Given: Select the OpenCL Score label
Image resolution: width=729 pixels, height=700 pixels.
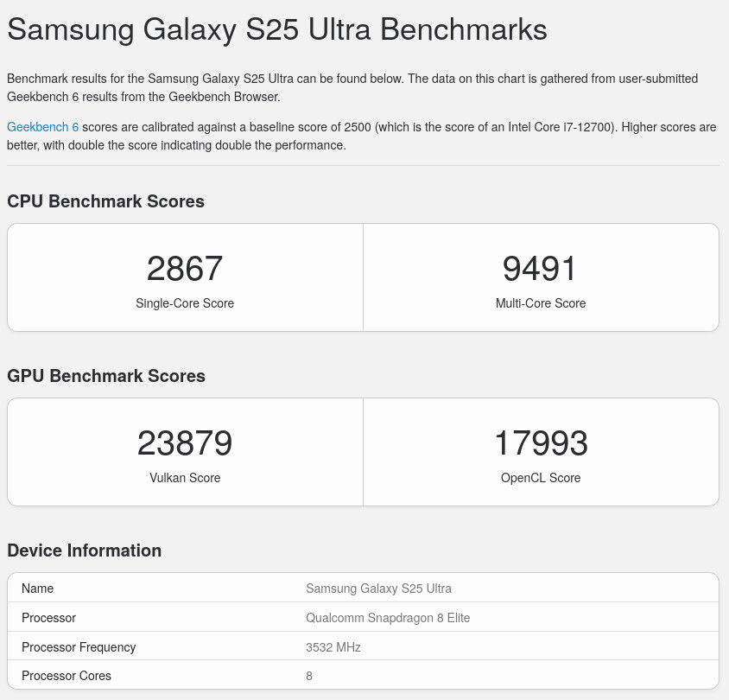Looking at the screenshot, I should pyautogui.click(x=540, y=478).
